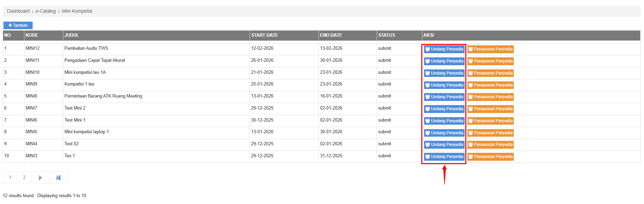This screenshot has width=644, height=204.
Task: Undang Penyedia for Tes 1 row
Action: (x=444, y=157)
